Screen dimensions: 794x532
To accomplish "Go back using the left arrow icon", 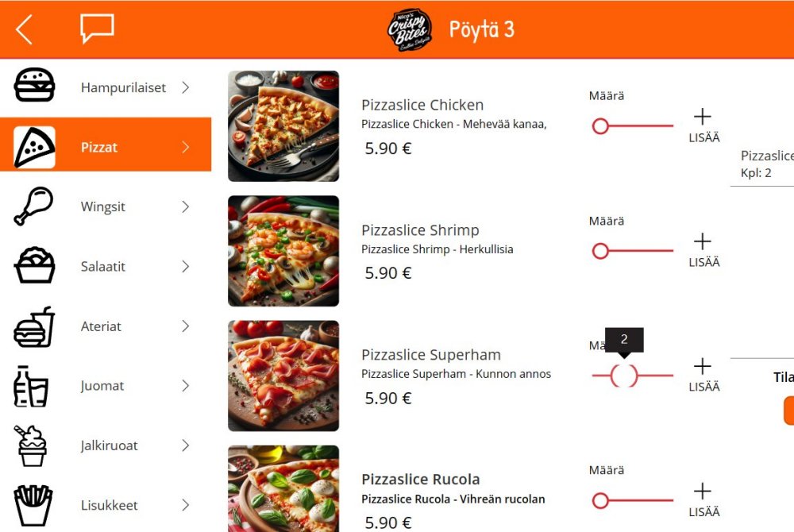I will [24, 29].
